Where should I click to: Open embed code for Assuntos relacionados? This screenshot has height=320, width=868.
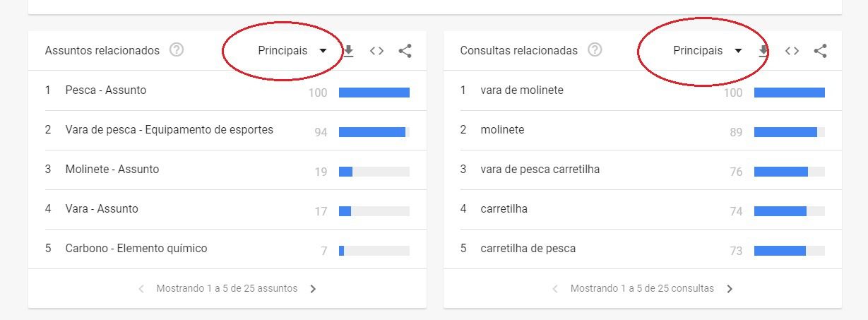coord(376,51)
